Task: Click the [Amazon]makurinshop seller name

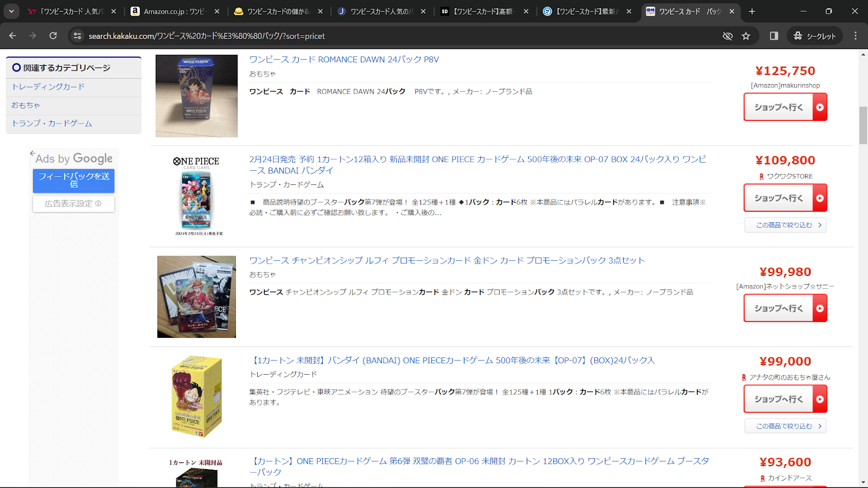Action: click(x=786, y=86)
